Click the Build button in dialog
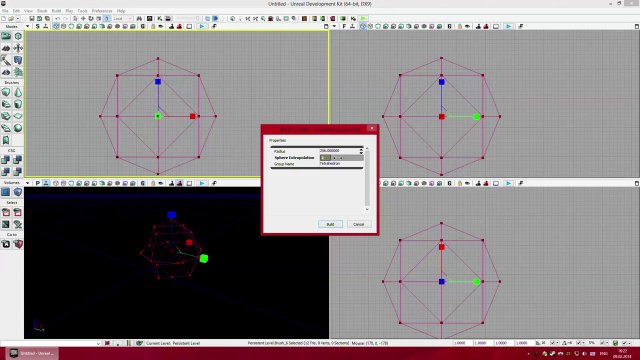Screen dimensions: 640x360 coord(330,224)
